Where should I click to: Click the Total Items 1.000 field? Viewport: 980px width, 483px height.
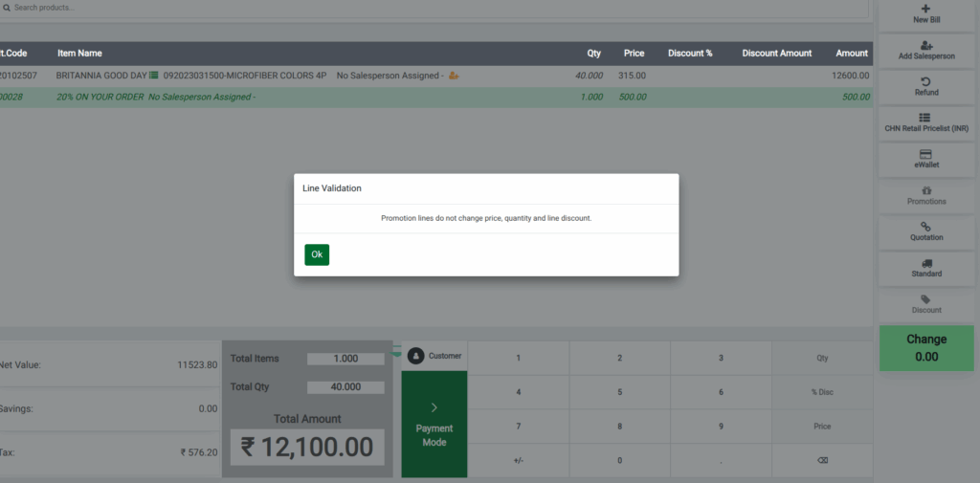345,359
